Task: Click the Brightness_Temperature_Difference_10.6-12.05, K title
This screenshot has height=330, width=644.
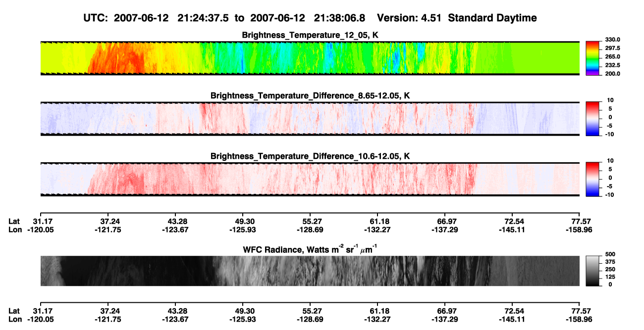Action: pos(310,156)
